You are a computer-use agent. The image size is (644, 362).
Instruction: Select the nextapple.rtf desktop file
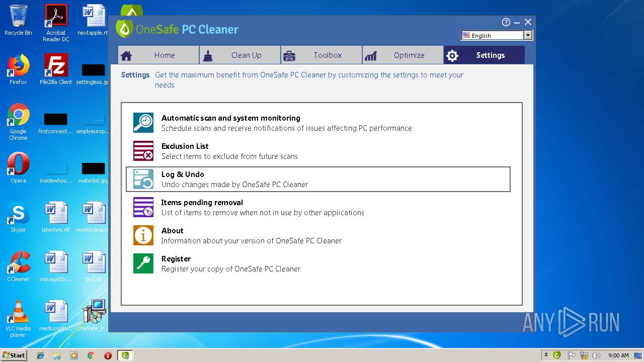pos(93,20)
